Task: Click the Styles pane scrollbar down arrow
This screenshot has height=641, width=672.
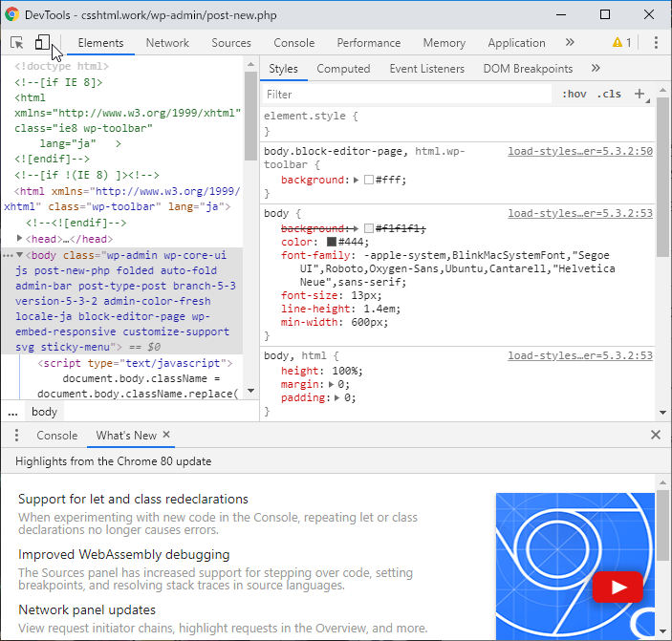Action: click(x=663, y=413)
